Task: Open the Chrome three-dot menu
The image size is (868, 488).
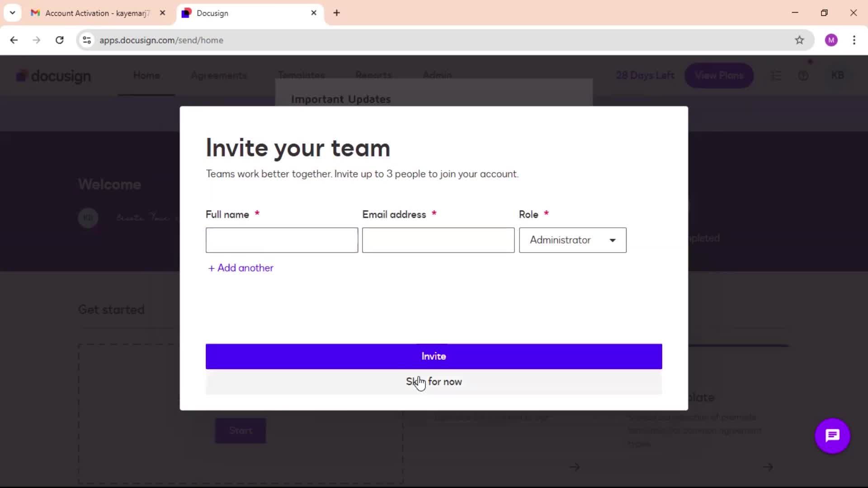Action: click(854, 40)
